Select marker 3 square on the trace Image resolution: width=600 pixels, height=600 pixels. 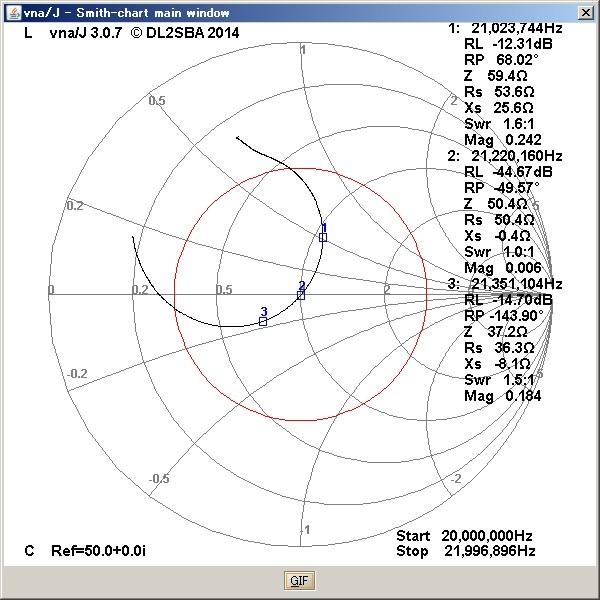pyautogui.click(x=263, y=321)
